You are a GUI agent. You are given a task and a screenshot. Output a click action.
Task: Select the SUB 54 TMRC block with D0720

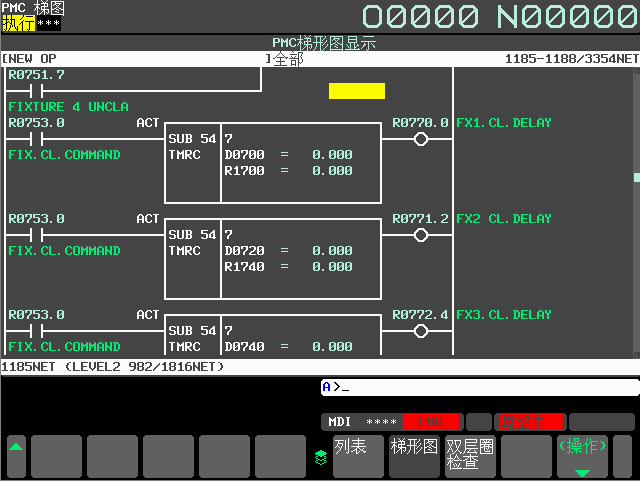coord(273,251)
